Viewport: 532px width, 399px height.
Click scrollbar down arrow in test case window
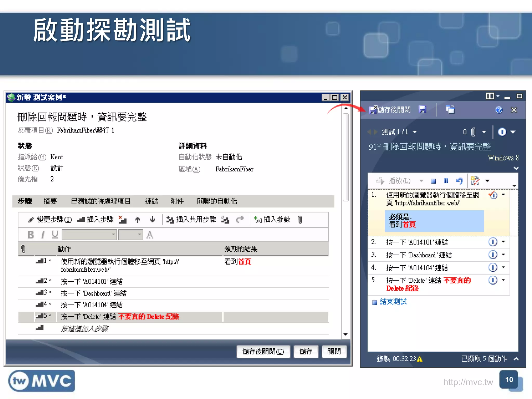pos(345,335)
